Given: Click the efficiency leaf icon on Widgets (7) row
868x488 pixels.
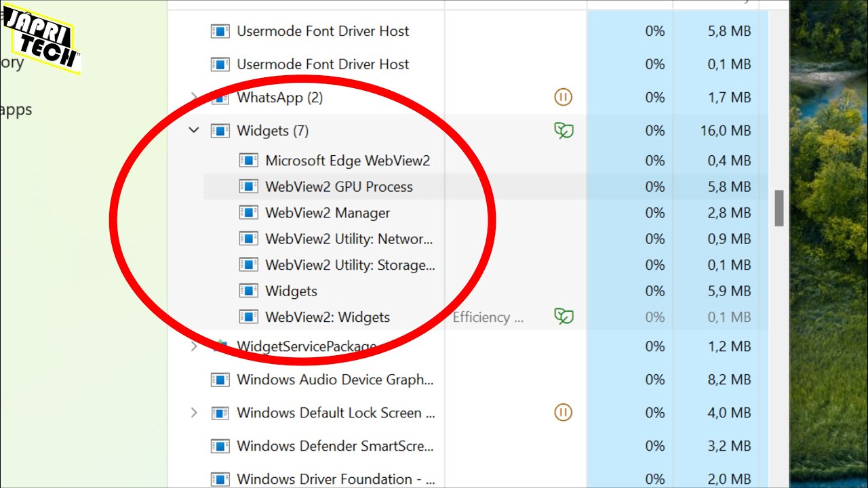Looking at the screenshot, I should pyautogui.click(x=564, y=131).
